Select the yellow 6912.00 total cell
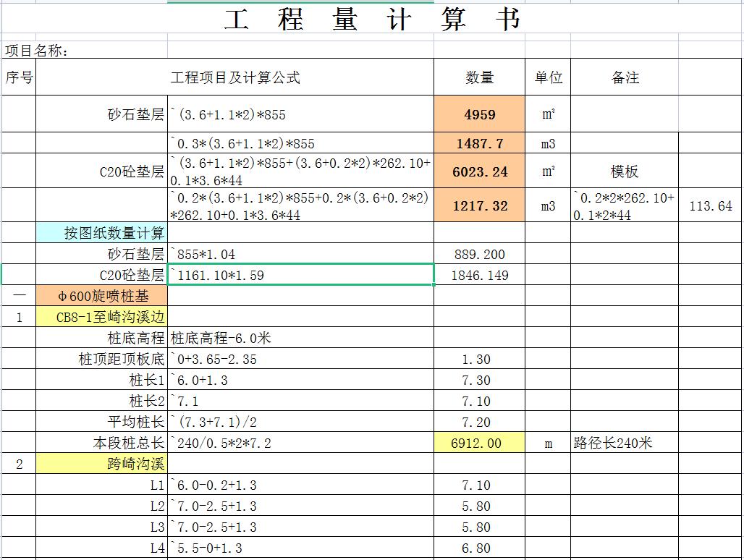 (479, 441)
